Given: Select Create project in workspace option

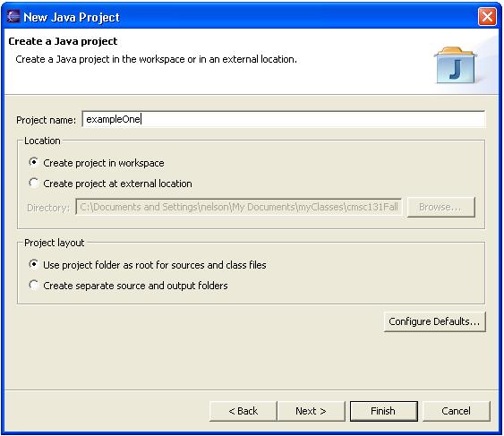Looking at the screenshot, I should 97,163.
